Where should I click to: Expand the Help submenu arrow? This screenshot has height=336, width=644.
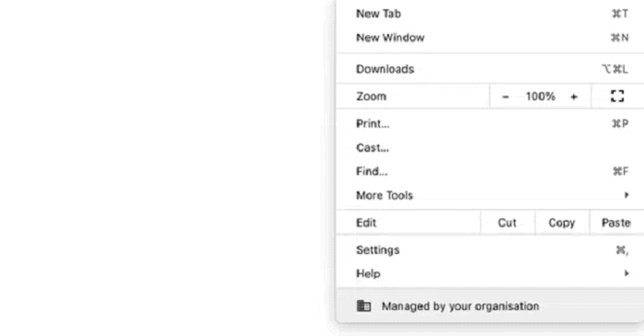coord(627,273)
